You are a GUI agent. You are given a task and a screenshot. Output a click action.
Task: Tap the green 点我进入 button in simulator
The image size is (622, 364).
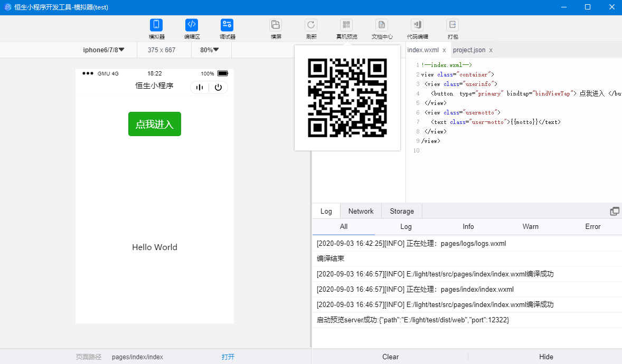155,124
